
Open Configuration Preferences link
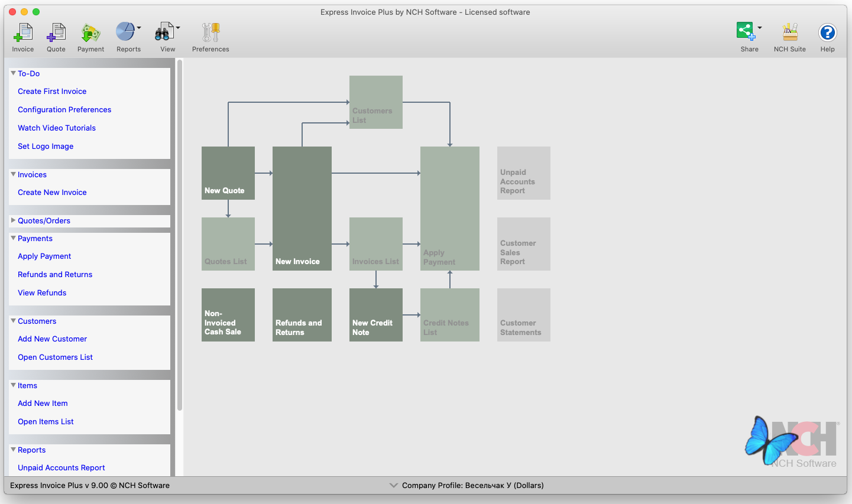click(x=64, y=110)
